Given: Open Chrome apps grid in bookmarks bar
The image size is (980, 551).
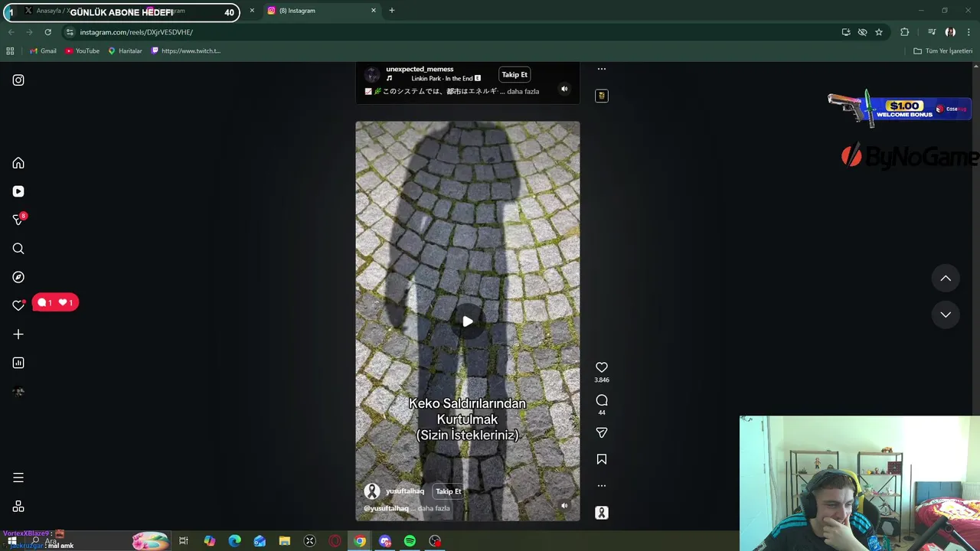Looking at the screenshot, I should (x=10, y=51).
